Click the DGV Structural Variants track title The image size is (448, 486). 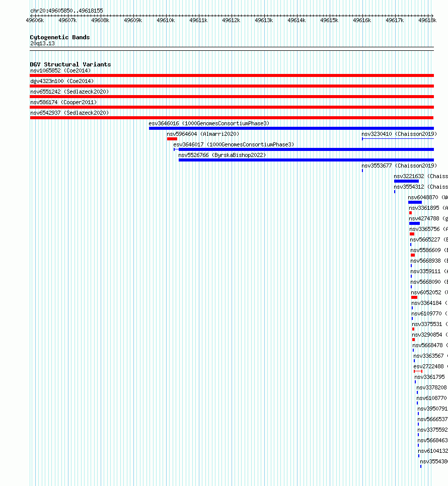(x=70, y=64)
